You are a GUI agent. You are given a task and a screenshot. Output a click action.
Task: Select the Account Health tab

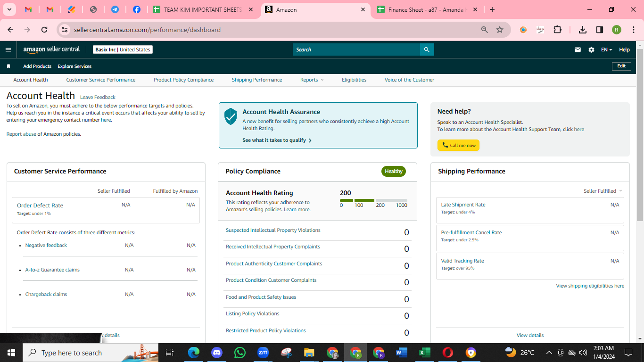(31, 80)
